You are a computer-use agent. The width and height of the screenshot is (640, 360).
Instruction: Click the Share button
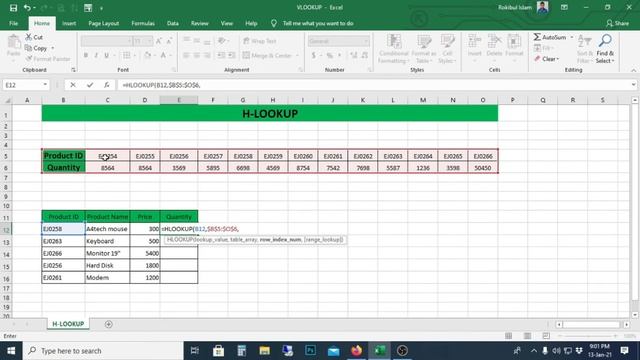tap(617, 24)
